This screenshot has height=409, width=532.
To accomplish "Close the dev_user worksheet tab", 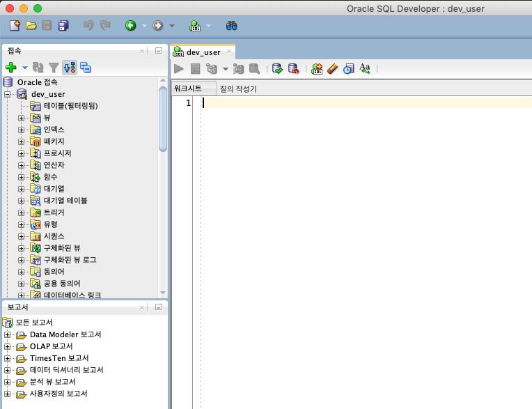I will (229, 52).
